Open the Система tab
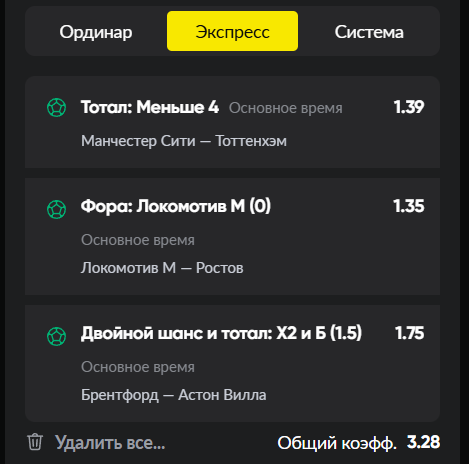This screenshot has width=469, height=464. click(369, 32)
